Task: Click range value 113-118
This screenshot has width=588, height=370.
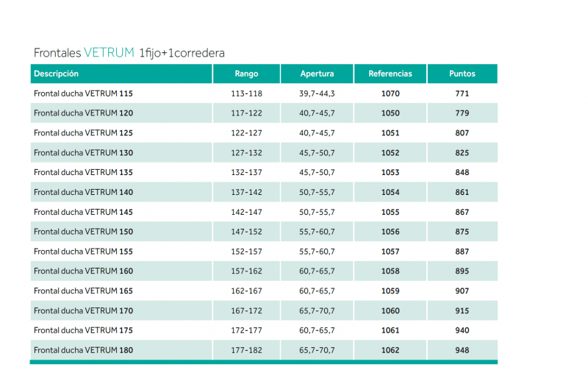Action: pyautogui.click(x=246, y=93)
